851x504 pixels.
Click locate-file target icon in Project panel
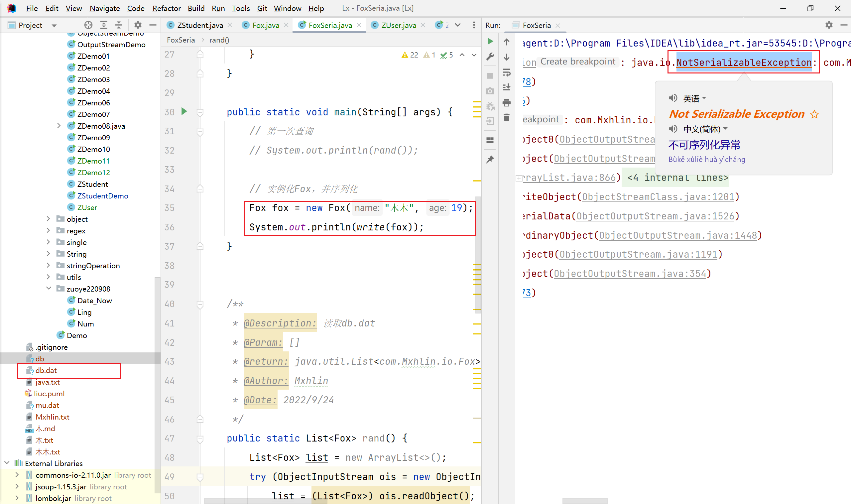(88, 25)
